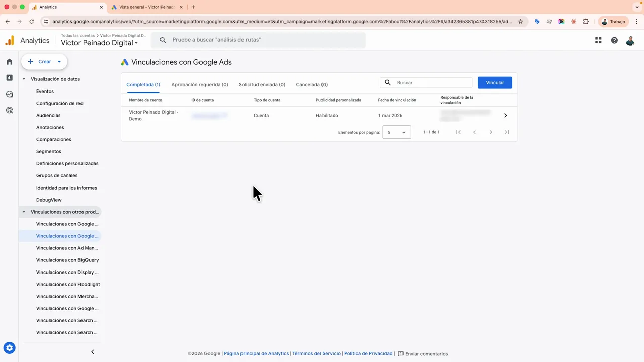
Task: Open Eventos in the sidebar
Action: (x=45, y=92)
